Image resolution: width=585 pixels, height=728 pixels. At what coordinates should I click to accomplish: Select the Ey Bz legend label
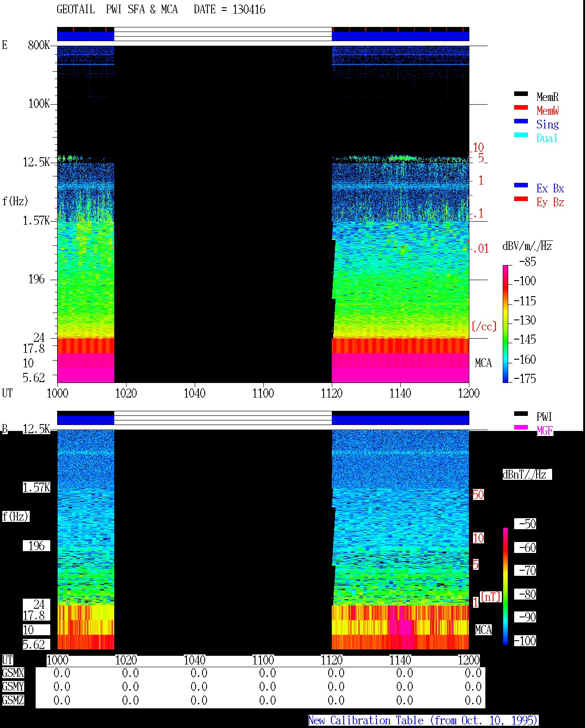pyautogui.click(x=550, y=202)
